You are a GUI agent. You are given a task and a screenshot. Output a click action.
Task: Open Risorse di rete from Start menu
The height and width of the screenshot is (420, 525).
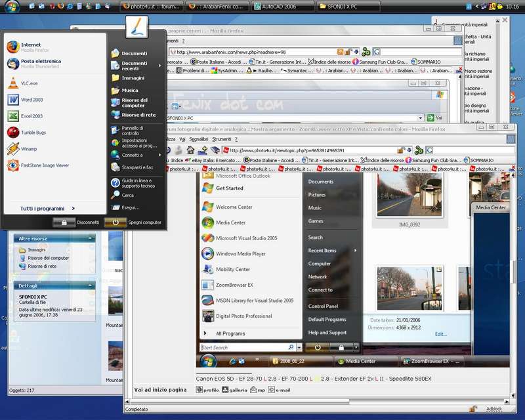[x=133, y=115]
